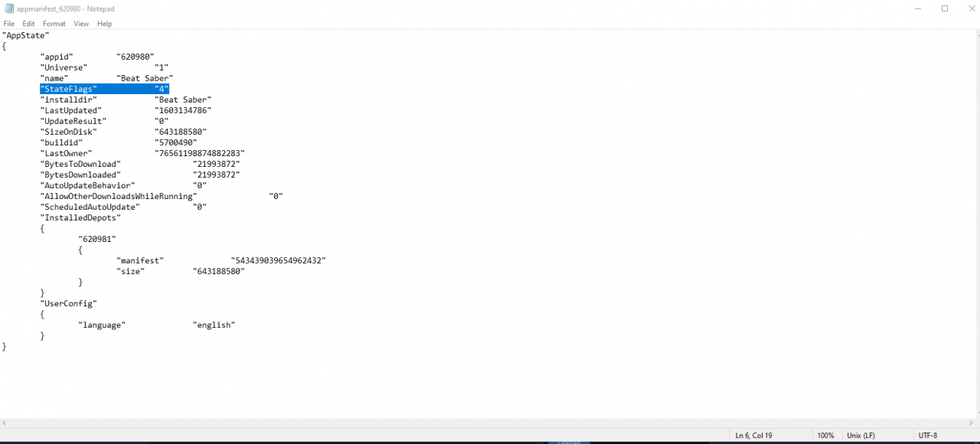980x444 pixels.
Task: Click the Notepad icon in the title bar
Action: coord(8,8)
